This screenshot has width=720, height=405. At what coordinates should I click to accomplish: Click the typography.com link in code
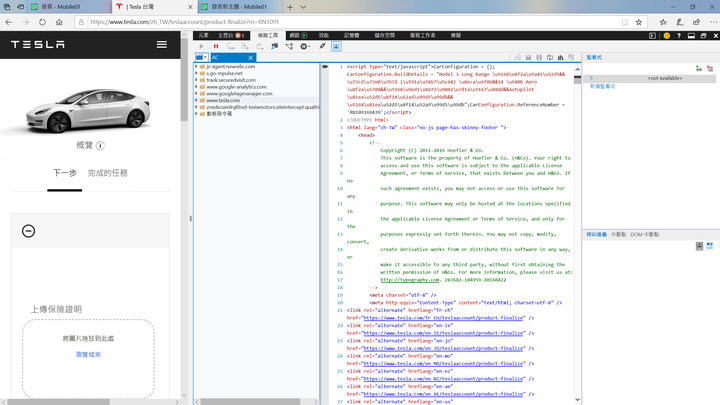point(410,280)
